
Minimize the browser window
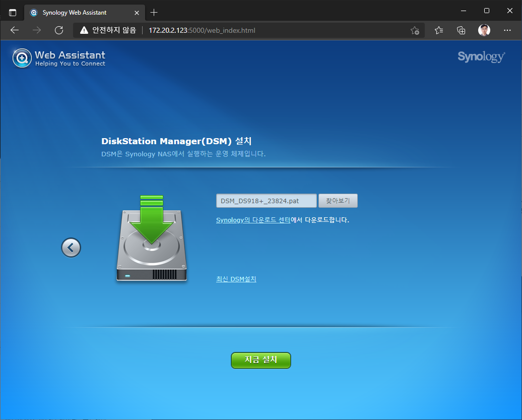464,11
